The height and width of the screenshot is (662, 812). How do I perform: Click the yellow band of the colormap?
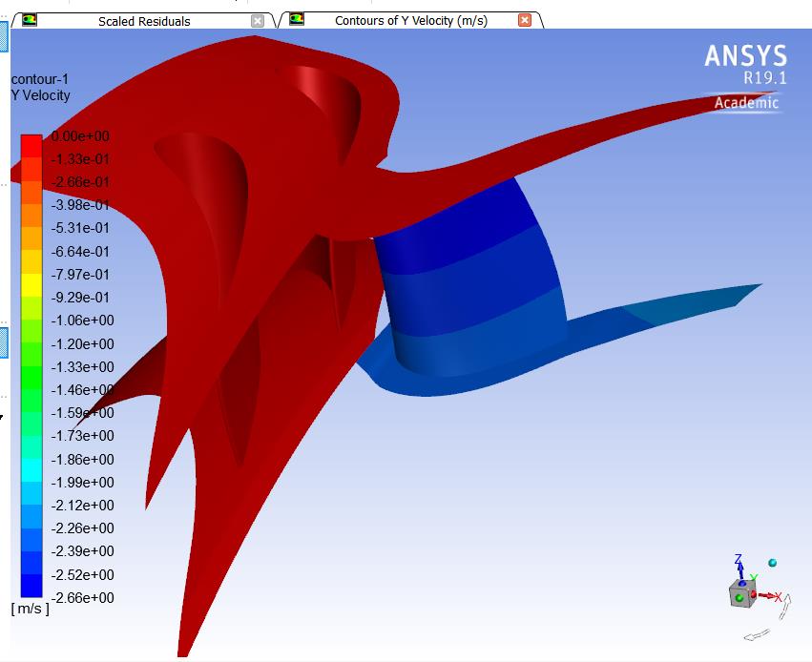[x=31, y=284]
